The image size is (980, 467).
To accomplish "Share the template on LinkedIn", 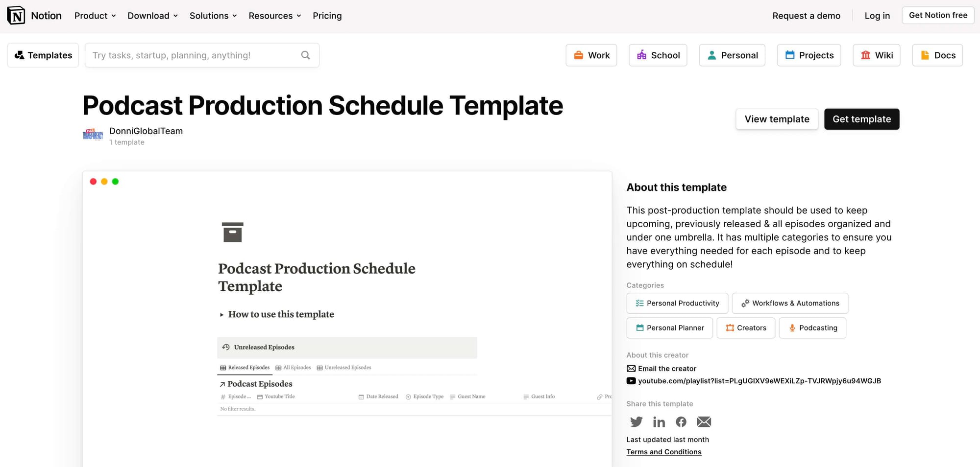I will (x=659, y=421).
